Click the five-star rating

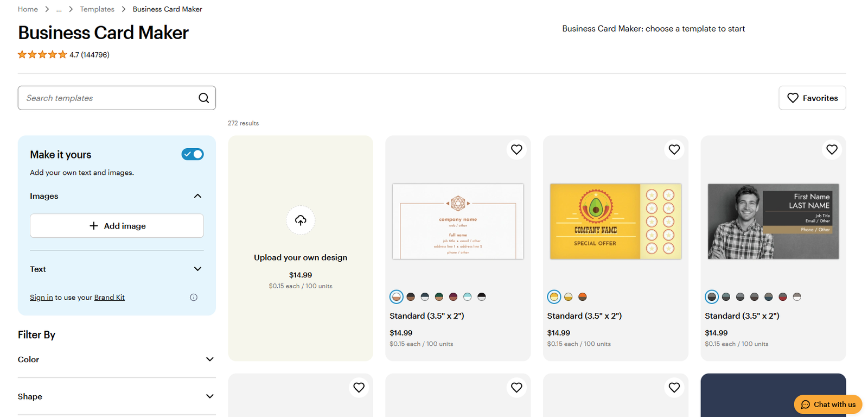pos(42,54)
